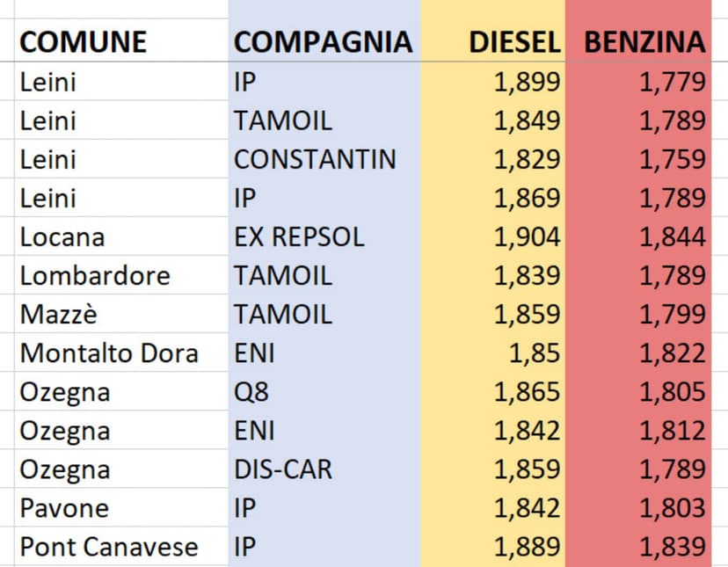This screenshot has width=728, height=567.
Task: Click benzina price 1,839 cell
Action: pos(672,547)
